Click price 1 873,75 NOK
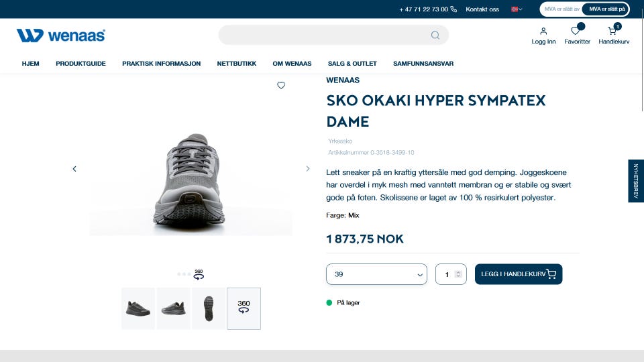644x362 pixels. (365, 239)
